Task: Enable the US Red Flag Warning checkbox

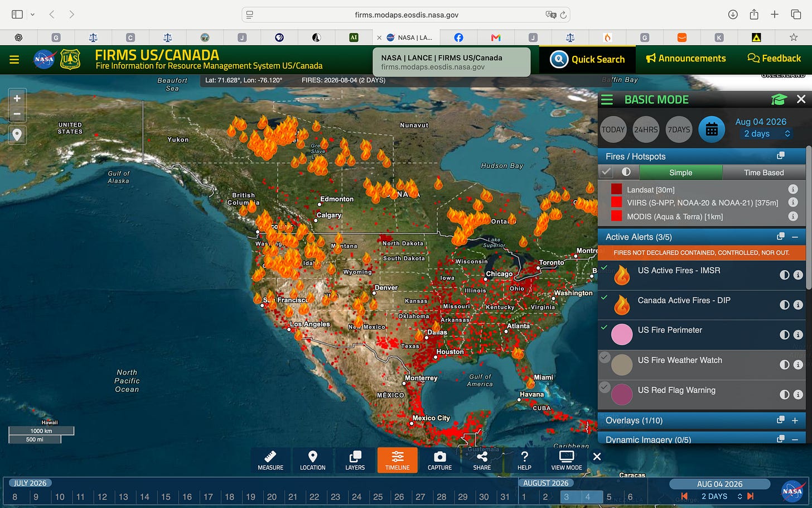Action: pos(605,386)
